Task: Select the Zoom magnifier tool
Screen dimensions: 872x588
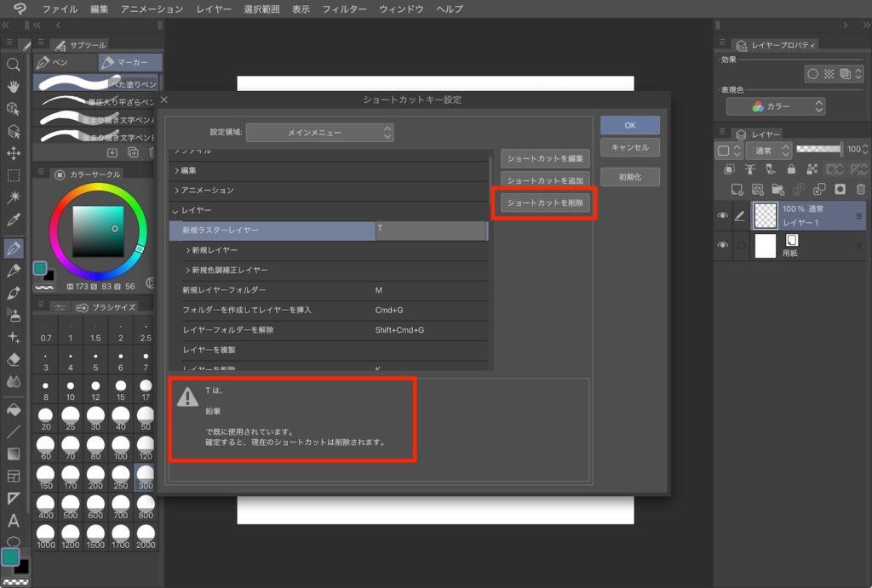Action: tap(14, 65)
